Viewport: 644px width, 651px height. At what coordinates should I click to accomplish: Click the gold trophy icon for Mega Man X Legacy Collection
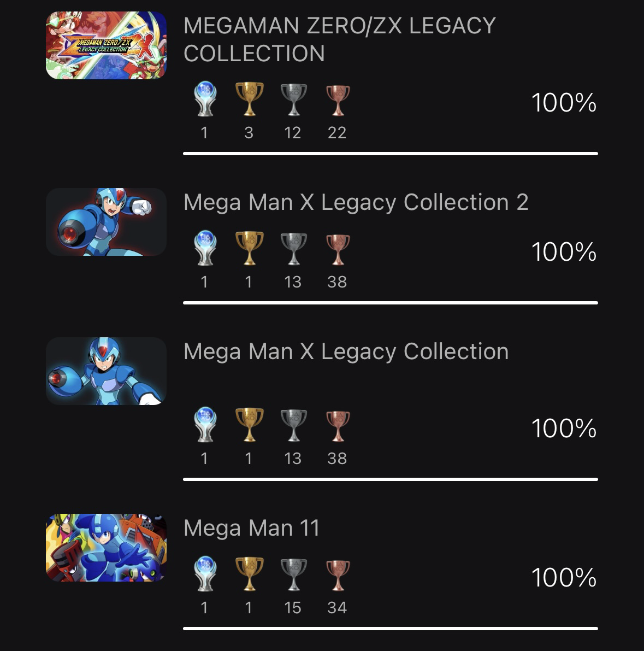click(x=250, y=425)
